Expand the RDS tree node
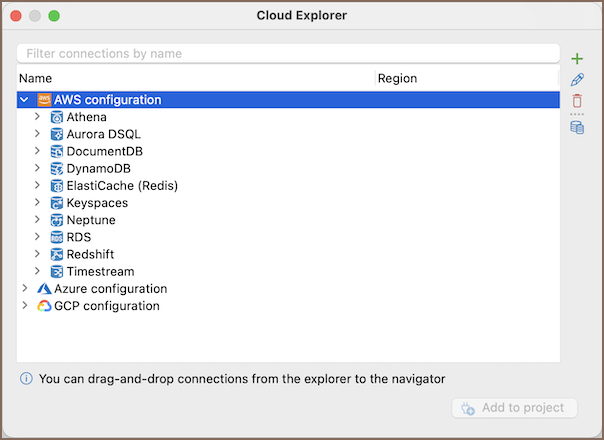The image size is (604, 440). tap(38, 237)
